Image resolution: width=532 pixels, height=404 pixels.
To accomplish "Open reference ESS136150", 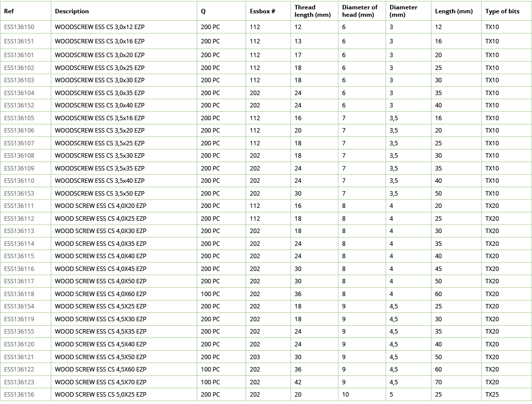I will [x=20, y=27].
